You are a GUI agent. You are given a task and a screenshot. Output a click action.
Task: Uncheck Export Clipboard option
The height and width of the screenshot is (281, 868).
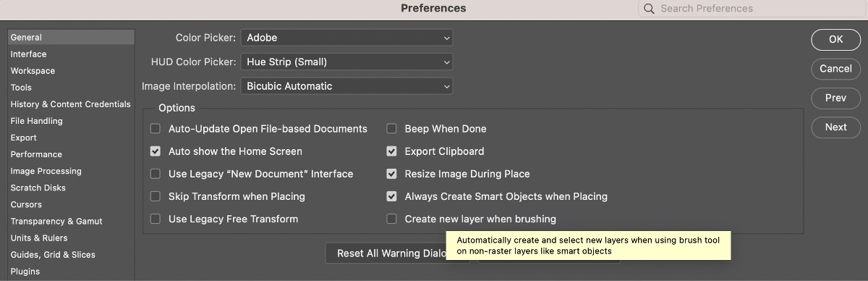[391, 151]
